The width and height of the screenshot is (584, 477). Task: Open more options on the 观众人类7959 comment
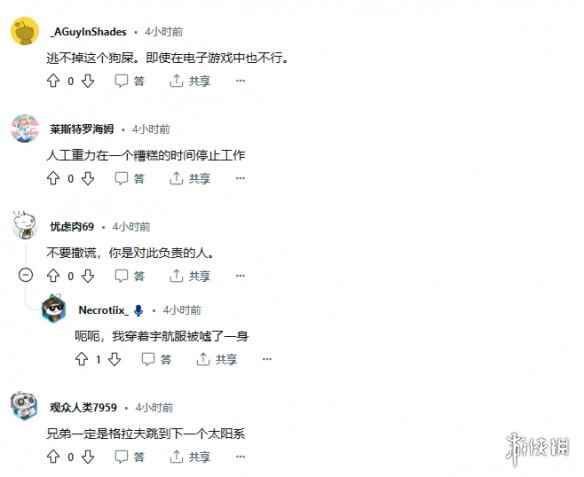pos(241,457)
